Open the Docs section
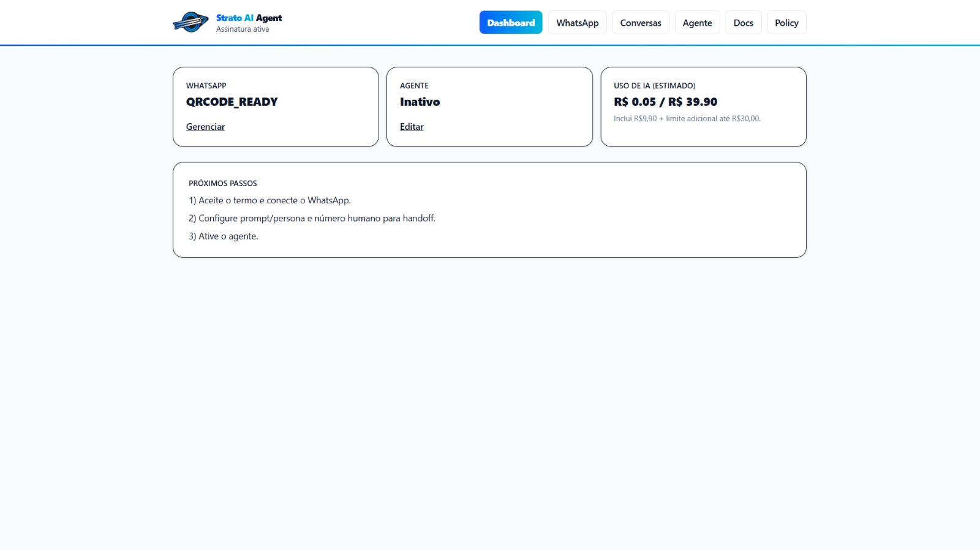 pos(743,23)
